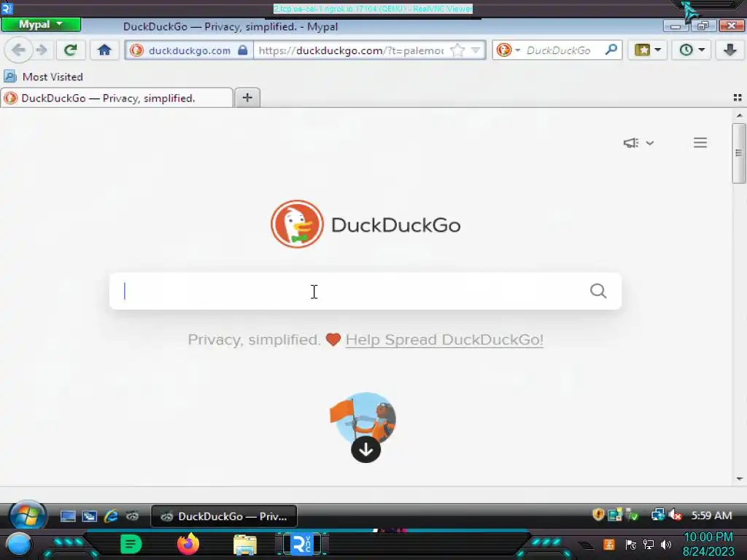The image size is (747, 560).
Task: Open the green notes app on host taskbar
Action: (131, 544)
